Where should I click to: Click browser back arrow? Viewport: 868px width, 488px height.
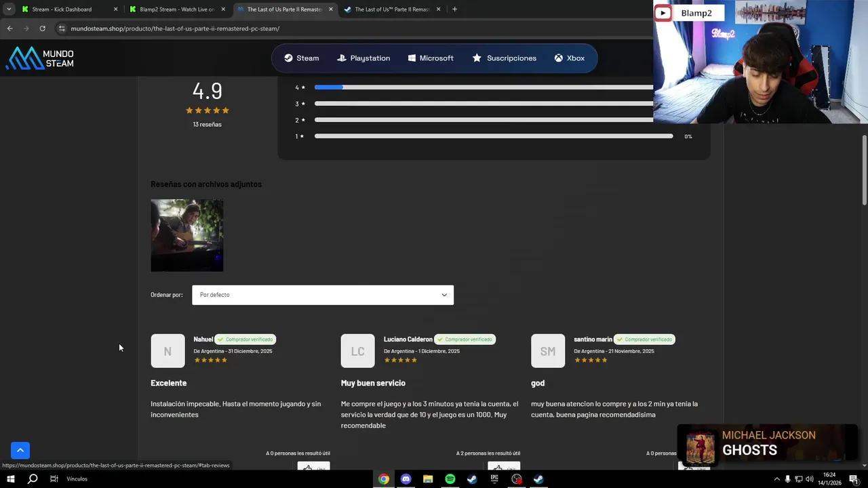(9, 28)
